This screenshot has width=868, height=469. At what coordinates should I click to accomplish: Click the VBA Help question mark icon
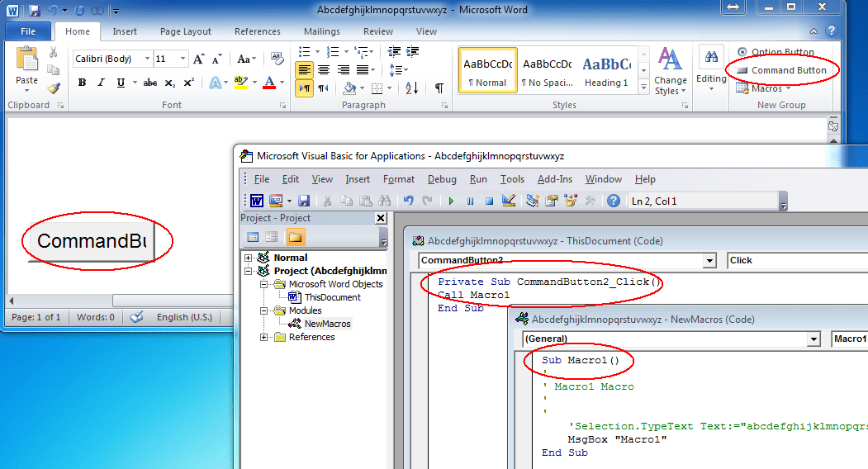614,201
